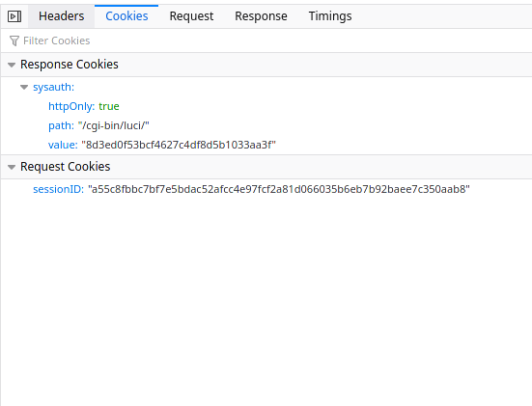This screenshot has width=532, height=406.
Task: Collapse the Request Cookies section arrow
Action: 12,167
